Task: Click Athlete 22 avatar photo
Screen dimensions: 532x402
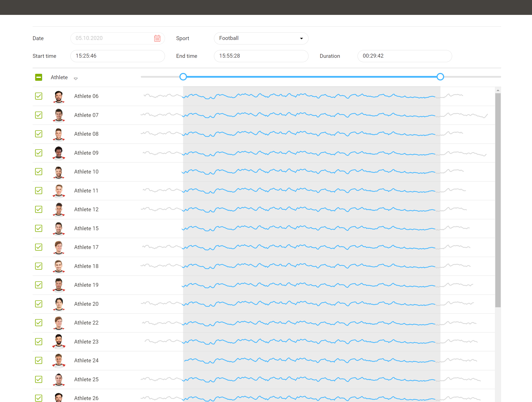Action: pyautogui.click(x=59, y=323)
